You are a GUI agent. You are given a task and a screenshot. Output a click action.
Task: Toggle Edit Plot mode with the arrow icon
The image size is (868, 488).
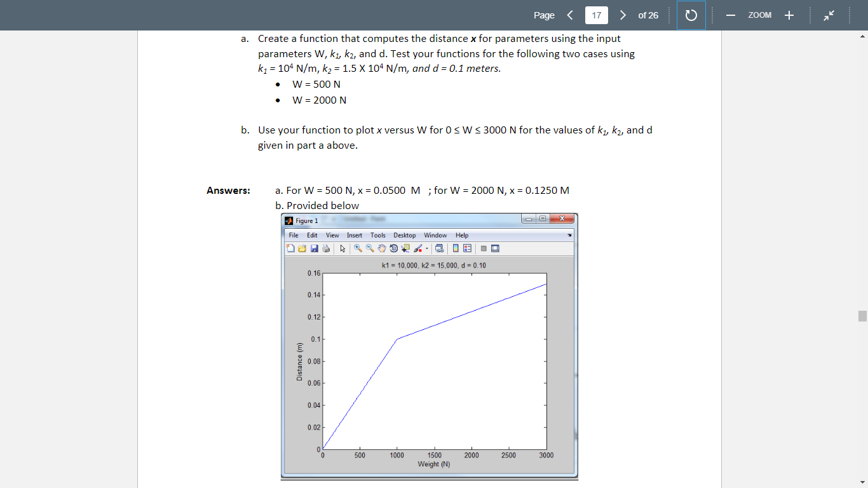point(343,248)
